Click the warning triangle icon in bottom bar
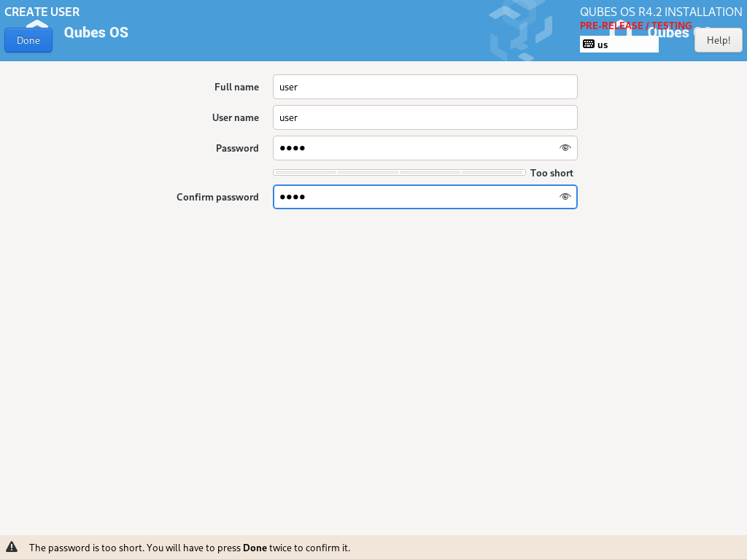Viewport: 747px width, 560px height. click(x=12, y=548)
